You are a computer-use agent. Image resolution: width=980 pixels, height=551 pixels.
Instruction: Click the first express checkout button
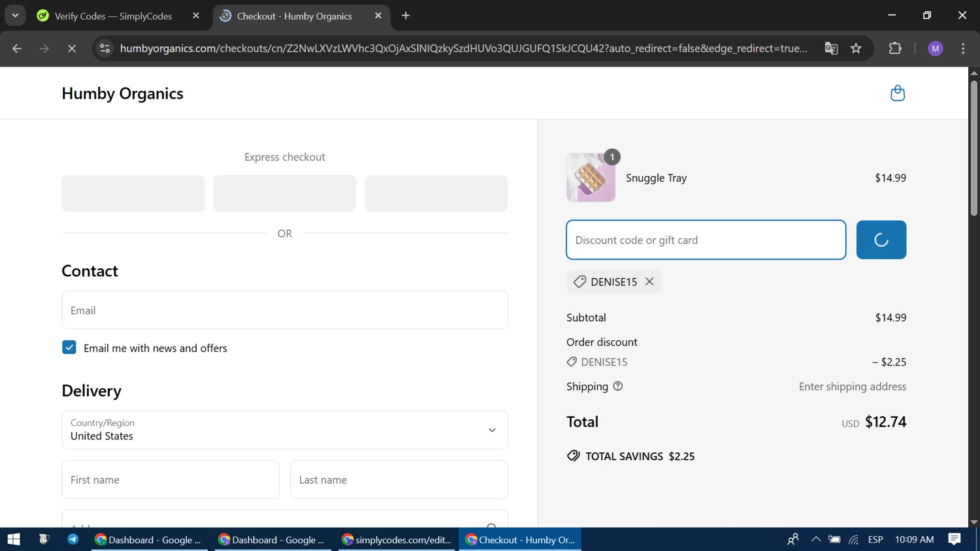click(x=133, y=193)
